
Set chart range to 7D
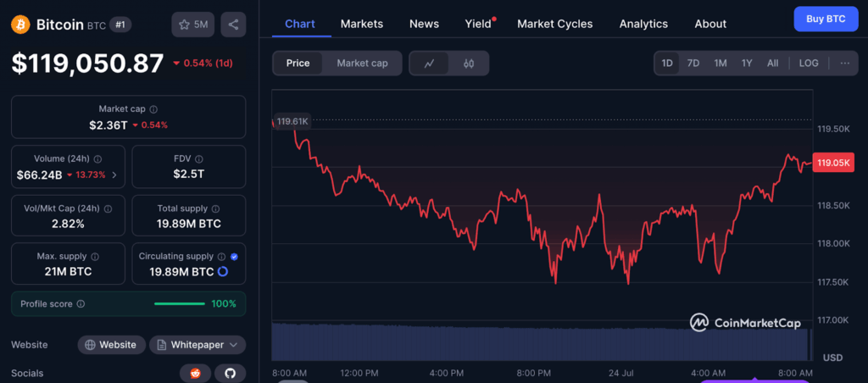click(x=693, y=64)
